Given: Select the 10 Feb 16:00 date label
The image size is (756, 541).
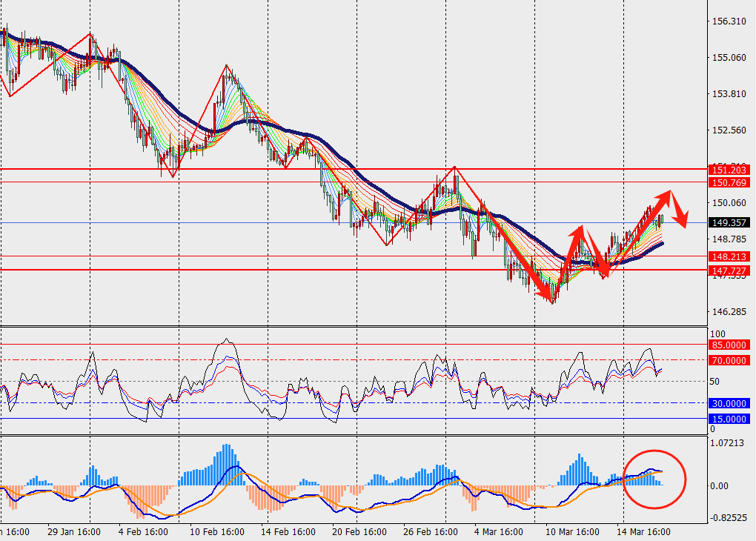Looking at the screenshot, I should pos(218,532).
